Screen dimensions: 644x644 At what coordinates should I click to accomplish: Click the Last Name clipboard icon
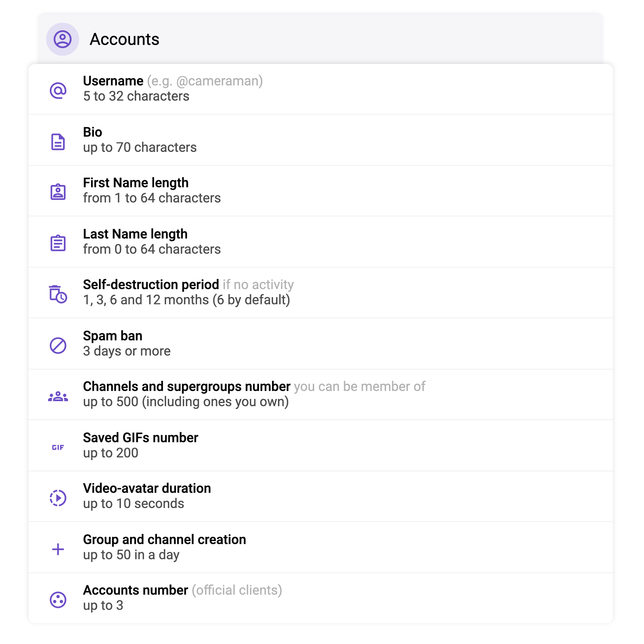[x=58, y=243]
